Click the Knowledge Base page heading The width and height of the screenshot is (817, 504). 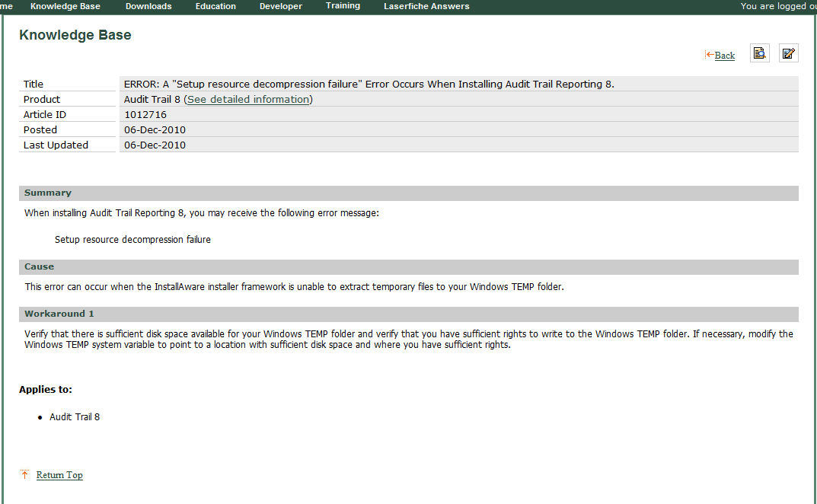pyautogui.click(x=75, y=35)
